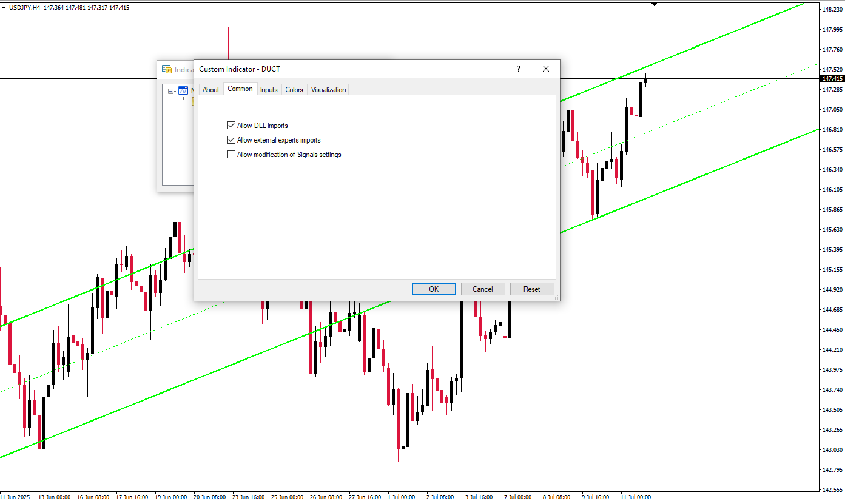Click the help question mark button
This screenshot has width=845, height=504.
click(518, 69)
